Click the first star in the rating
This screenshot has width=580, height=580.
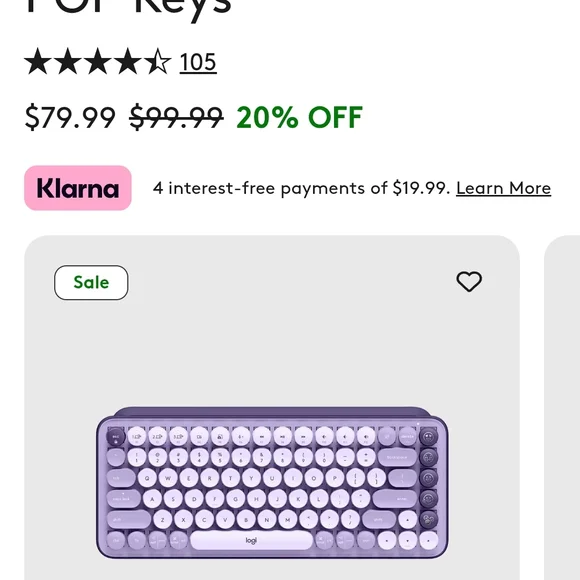pyautogui.click(x=38, y=61)
